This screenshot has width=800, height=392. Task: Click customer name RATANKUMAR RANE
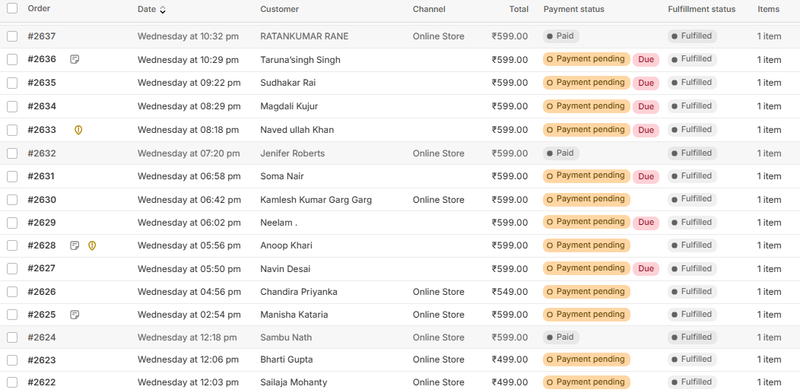[x=305, y=36]
